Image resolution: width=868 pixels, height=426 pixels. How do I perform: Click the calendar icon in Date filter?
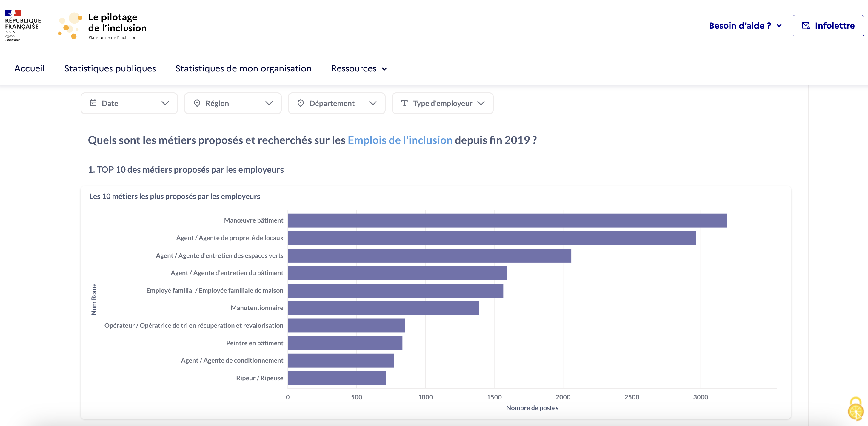pyautogui.click(x=93, y=103)
